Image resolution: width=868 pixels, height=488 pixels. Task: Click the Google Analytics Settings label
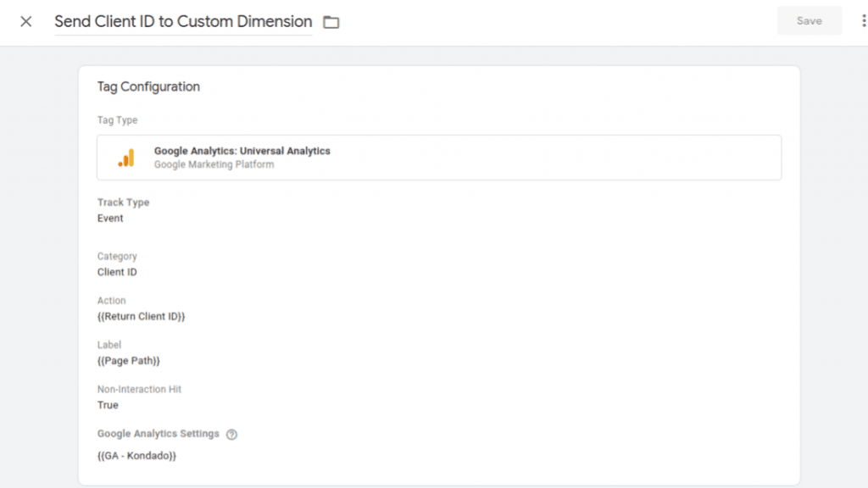(158, 434)
